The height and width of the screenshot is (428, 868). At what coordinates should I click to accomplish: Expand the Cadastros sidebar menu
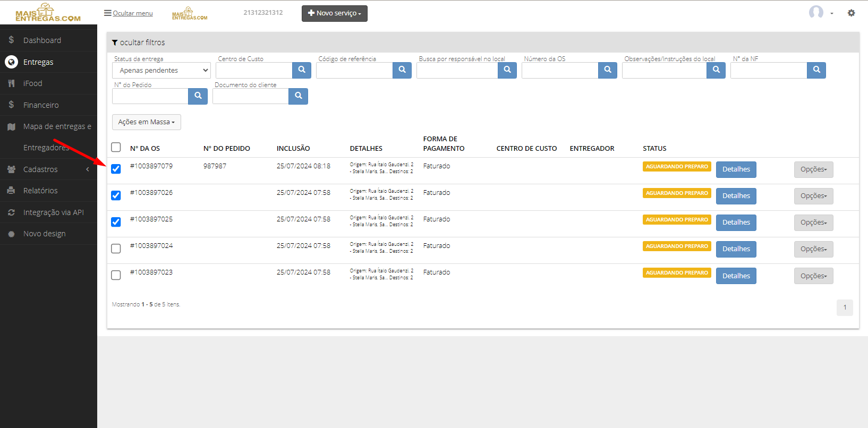tap(48, 169)
